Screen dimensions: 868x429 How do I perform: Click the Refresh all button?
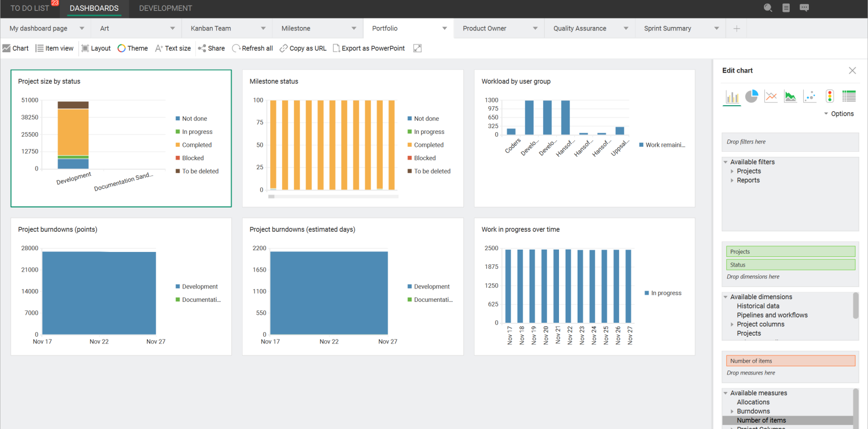click(252, 48)
